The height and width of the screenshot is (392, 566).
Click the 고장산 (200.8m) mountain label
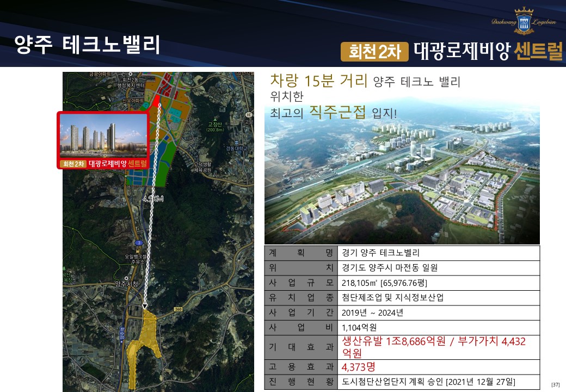(215, 126)
